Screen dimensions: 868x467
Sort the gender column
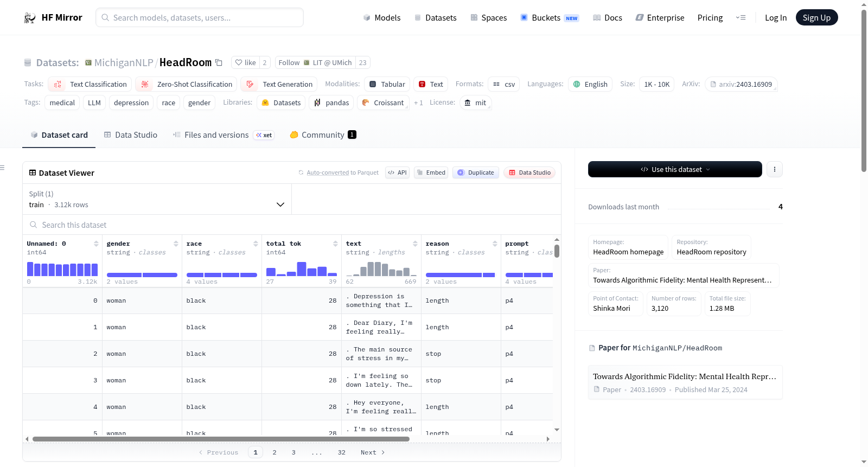(x=176, y=244)
